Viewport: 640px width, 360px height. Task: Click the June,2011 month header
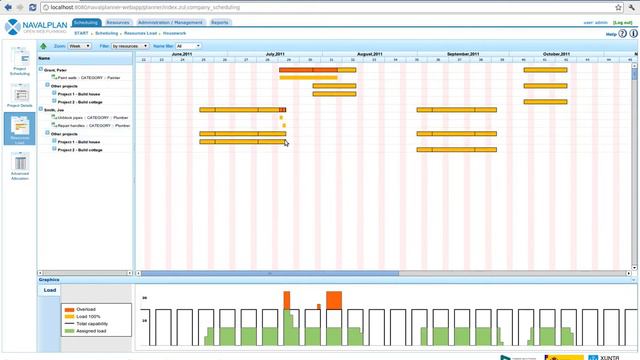182,54
